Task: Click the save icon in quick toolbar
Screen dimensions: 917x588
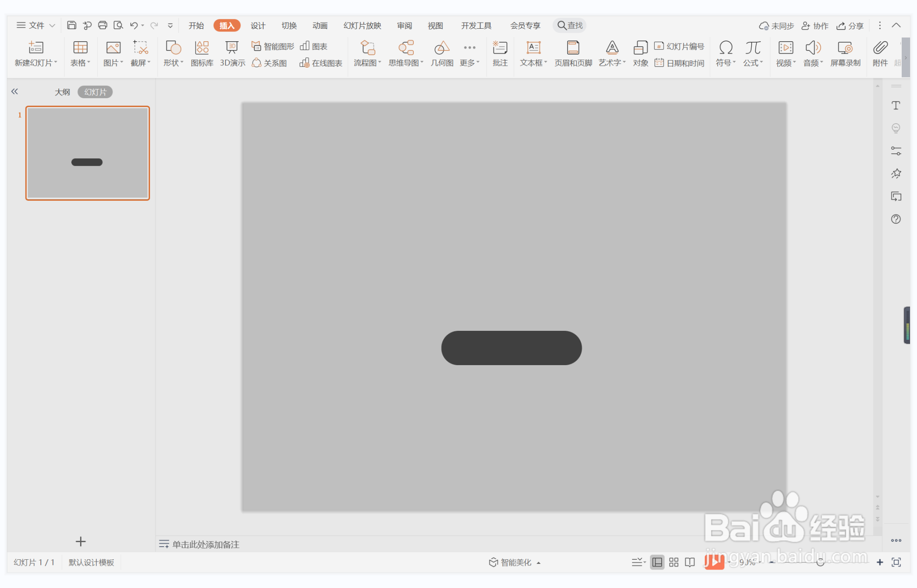Action: 71,25
